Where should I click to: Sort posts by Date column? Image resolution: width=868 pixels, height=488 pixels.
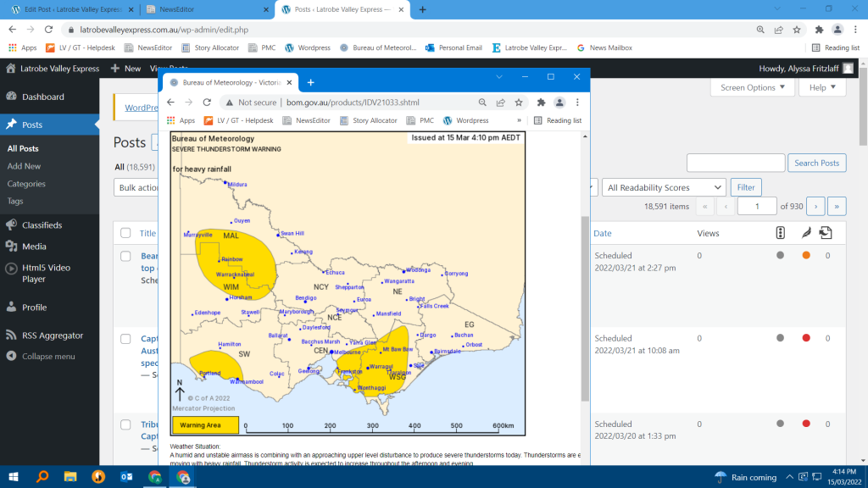(x=603, y=233)
